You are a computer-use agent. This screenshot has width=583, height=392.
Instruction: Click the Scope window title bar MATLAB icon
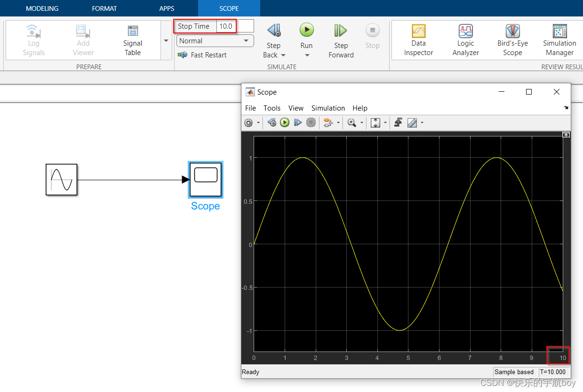[250, 92]
